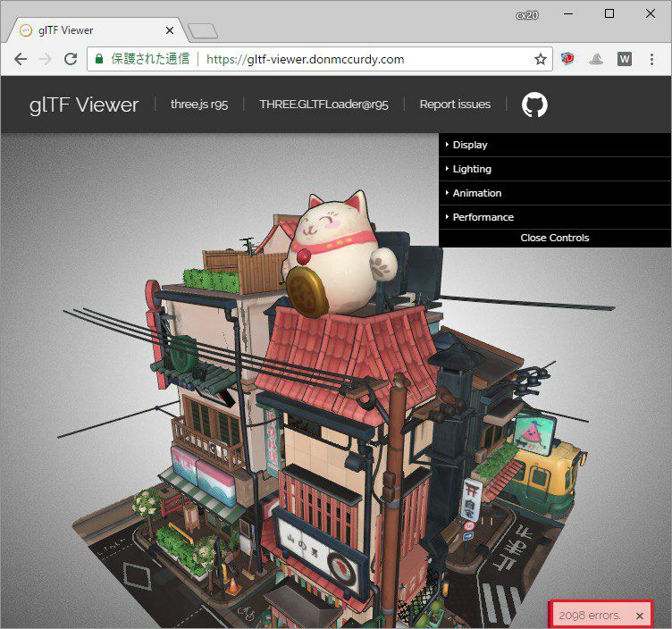
Task: Dismiss the 2098 errors notification
Action: click(x=640, y=616)
